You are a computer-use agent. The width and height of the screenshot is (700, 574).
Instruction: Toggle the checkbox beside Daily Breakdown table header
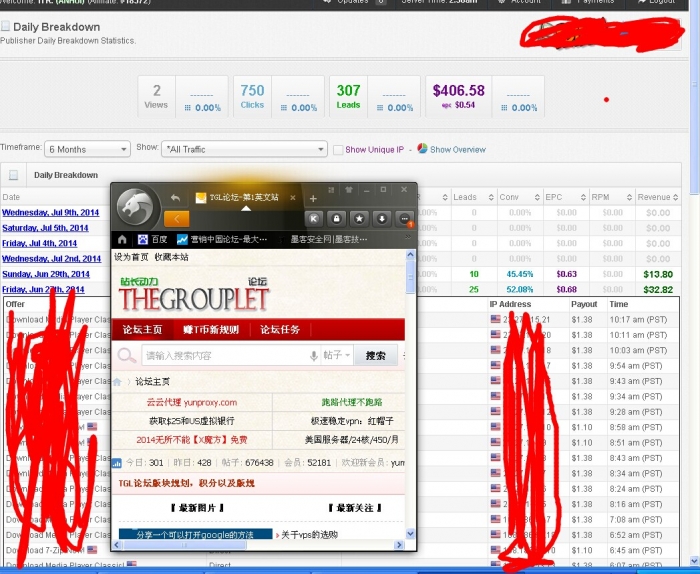click(x=13, y=175)
